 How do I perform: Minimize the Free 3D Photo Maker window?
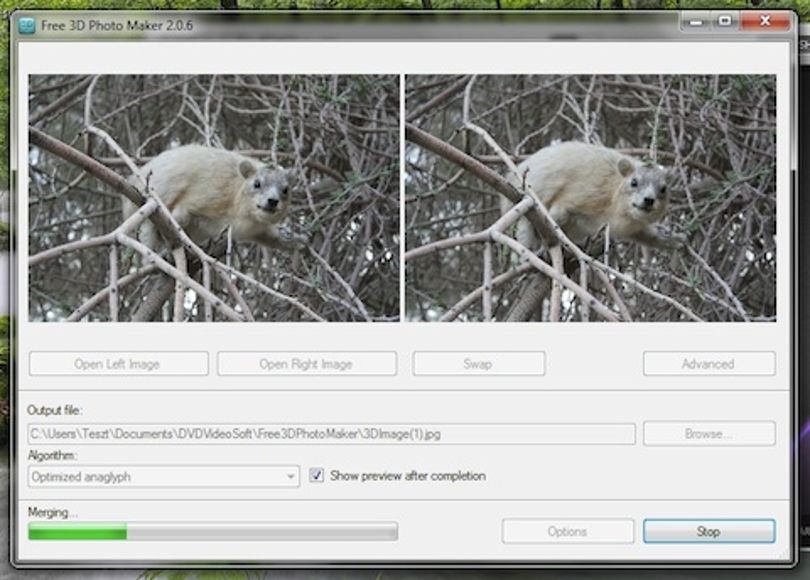click(x=696, y=22)
